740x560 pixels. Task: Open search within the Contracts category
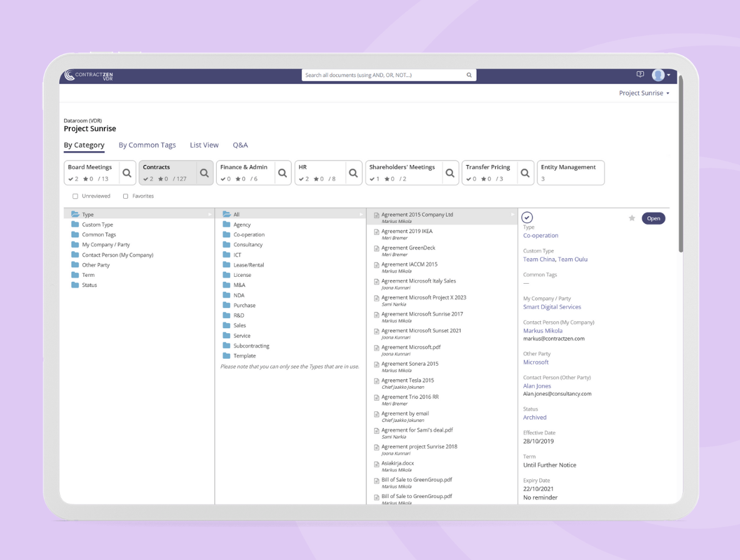pyautogui.click(x=204, y=173)
